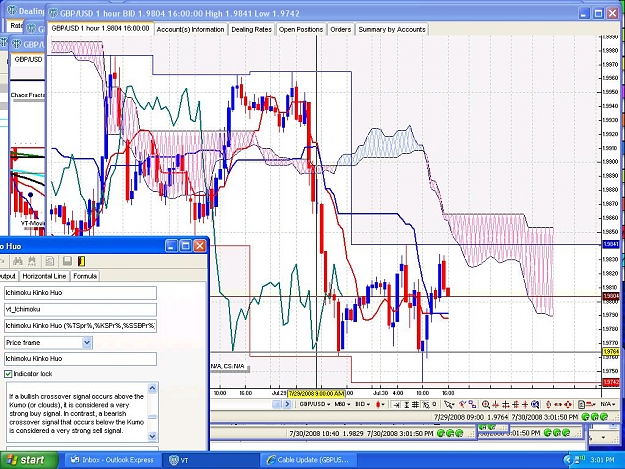Click the red horizontal stretch icon
The image size is (625, 469).
[x=558, y=404]
